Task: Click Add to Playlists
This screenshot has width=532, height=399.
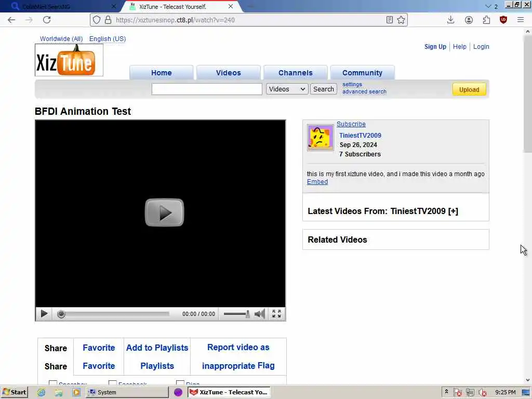Action: pos(157,348)
